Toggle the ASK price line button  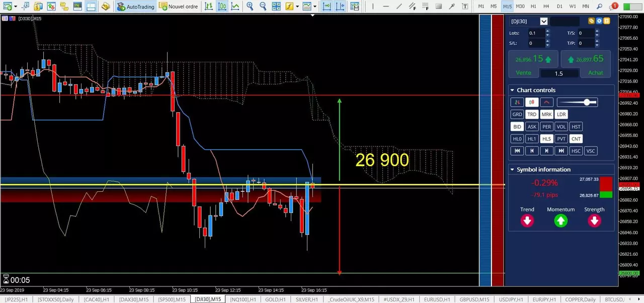(x=532, y=127)
